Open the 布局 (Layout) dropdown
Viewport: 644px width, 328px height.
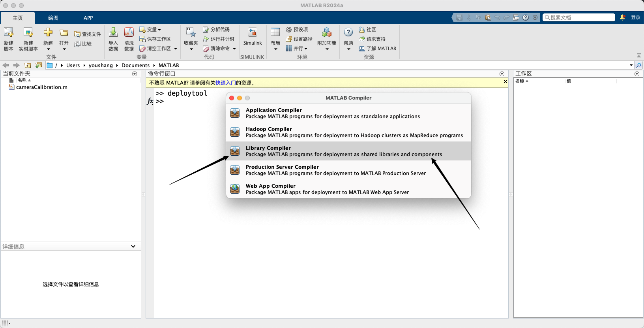[x=275, y=39]
